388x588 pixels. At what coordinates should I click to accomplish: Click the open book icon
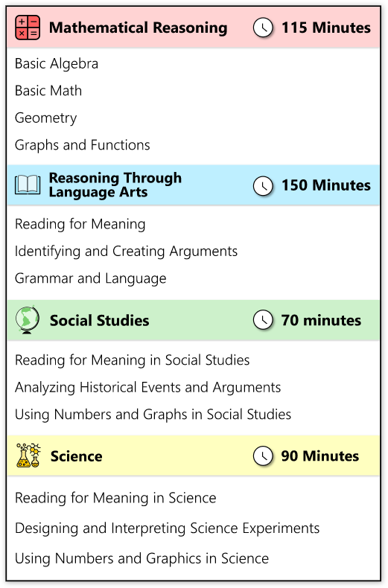28,185
